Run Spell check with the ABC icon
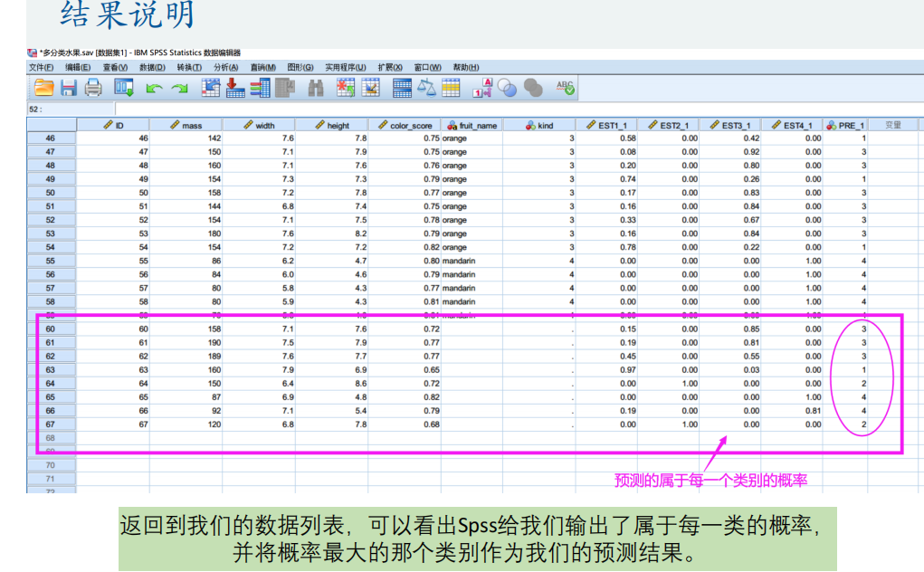This screenshot has height=572, width=924. 565,88
